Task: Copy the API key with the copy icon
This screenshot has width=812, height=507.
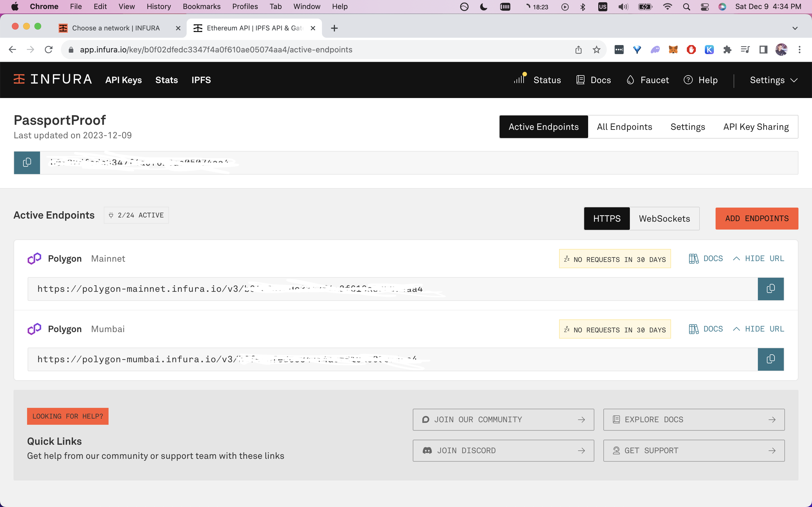Action: (x=27, y=163)
